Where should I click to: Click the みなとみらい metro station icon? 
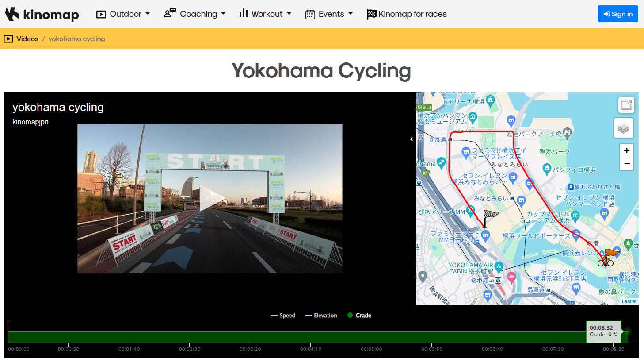tap(512, 199)
